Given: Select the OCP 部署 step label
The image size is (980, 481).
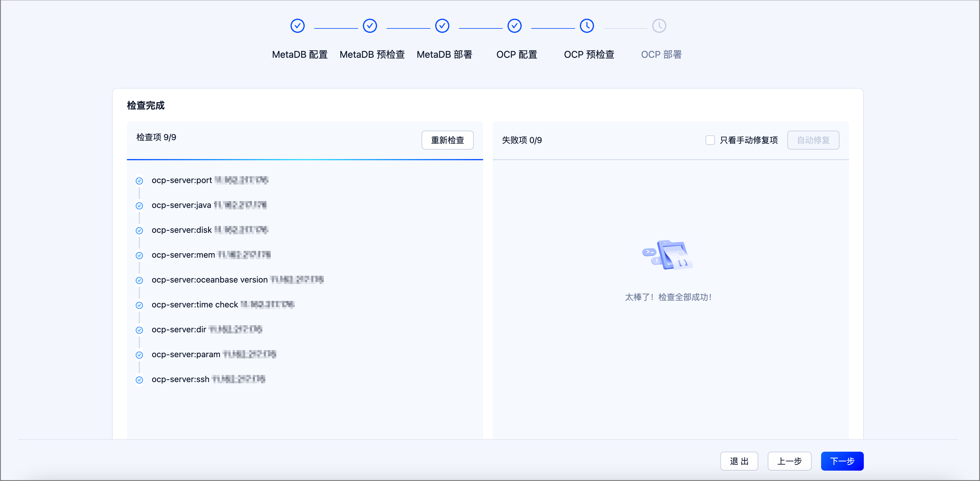Looking at the screenshot, I should [x=661, y=55].
